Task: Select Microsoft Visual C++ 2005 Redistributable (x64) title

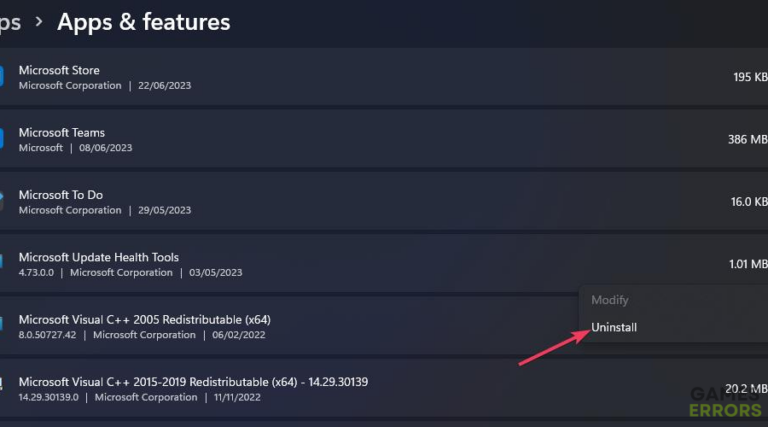Action: (144, 319)
